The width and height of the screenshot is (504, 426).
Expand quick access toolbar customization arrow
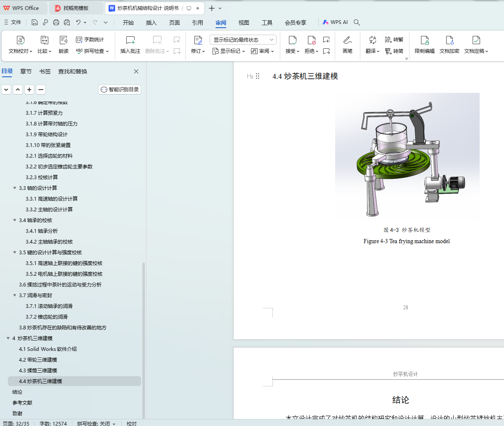pyautogui.click(x=106, y=22)
